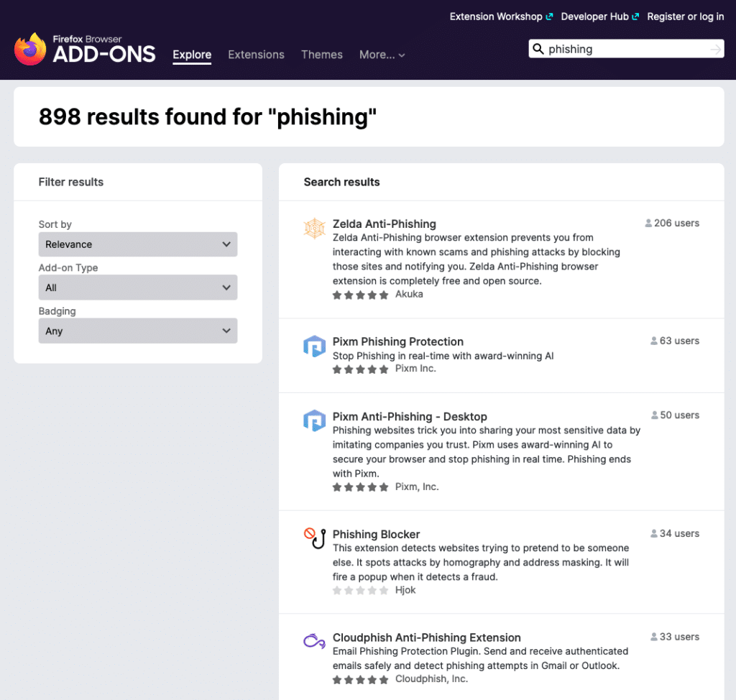
Task: Open Zelda Anti-Phishing result title
Action: [x=385, y=224]
